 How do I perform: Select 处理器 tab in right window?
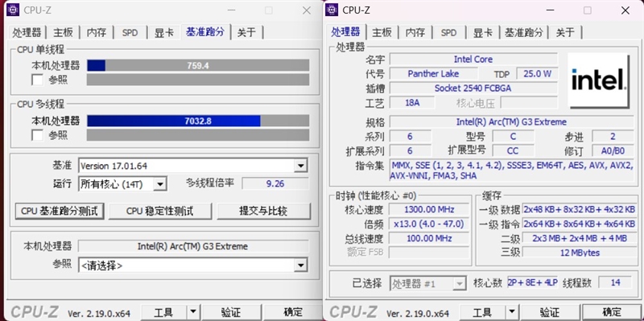point(346,31)
